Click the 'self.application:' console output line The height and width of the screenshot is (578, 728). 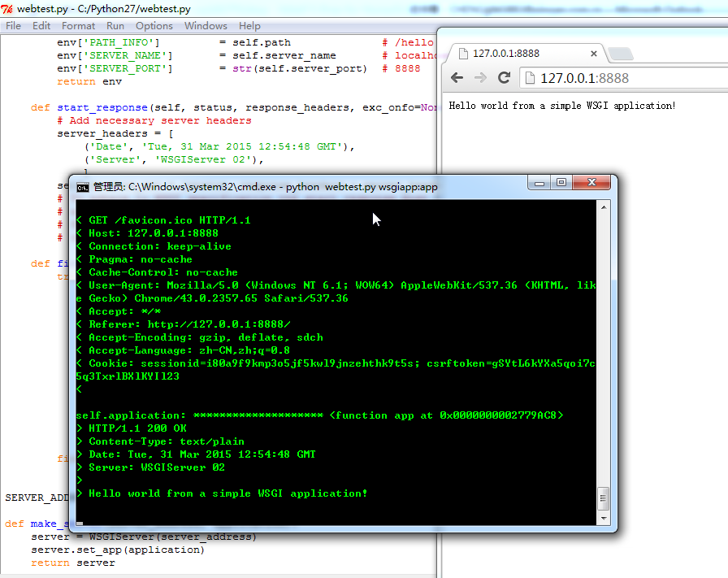[320, 415]
